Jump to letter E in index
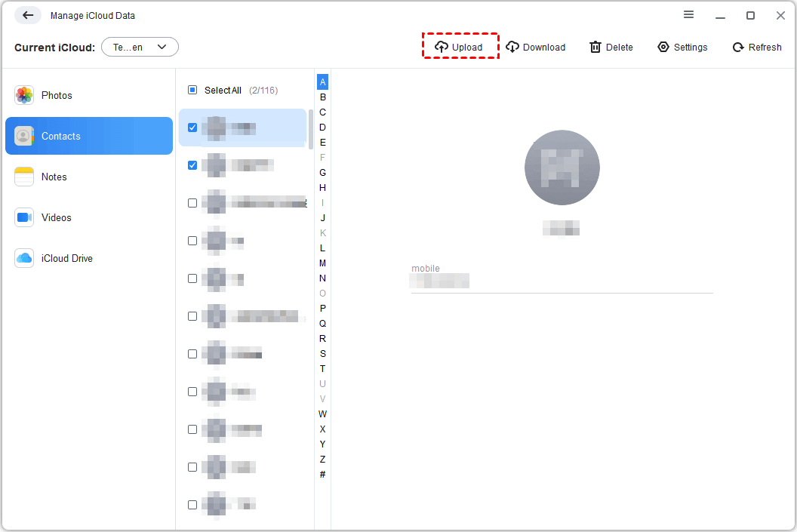This screenshot has width=797, height=532. pos(322,143)
